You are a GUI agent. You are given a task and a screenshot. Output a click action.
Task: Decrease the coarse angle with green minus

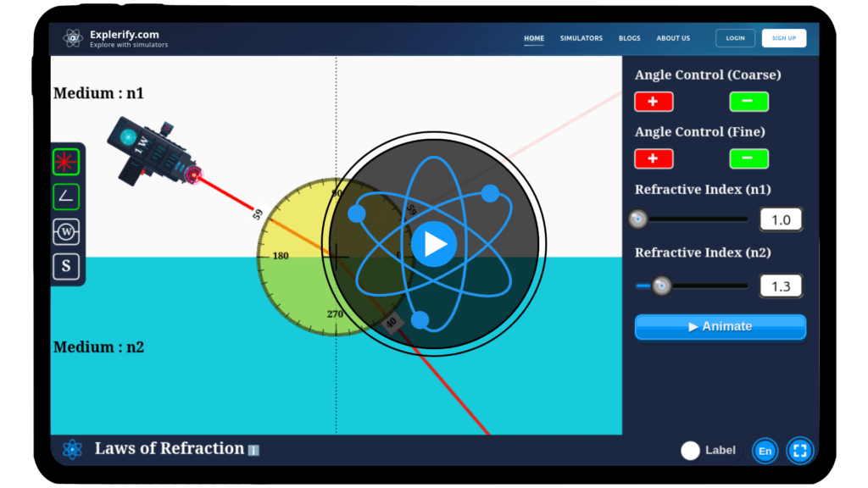click(749, 102)
